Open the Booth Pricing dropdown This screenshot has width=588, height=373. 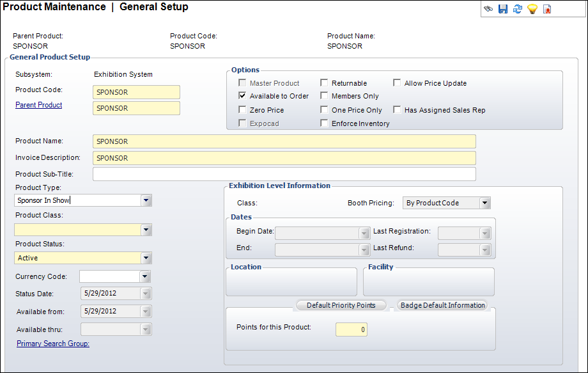tap(484, 203)
